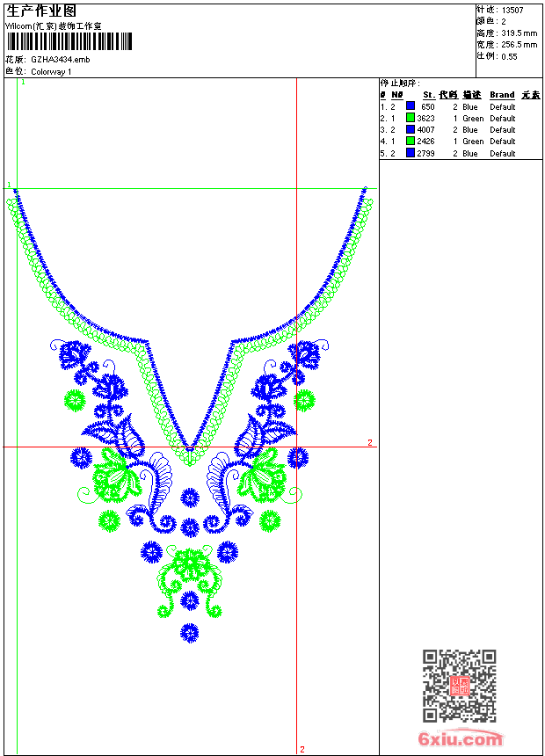This screenshot has width=545, height=756.
Task: Click the red marker 2 at the bottom of the vertical line
Action: [x=302, y=749]
